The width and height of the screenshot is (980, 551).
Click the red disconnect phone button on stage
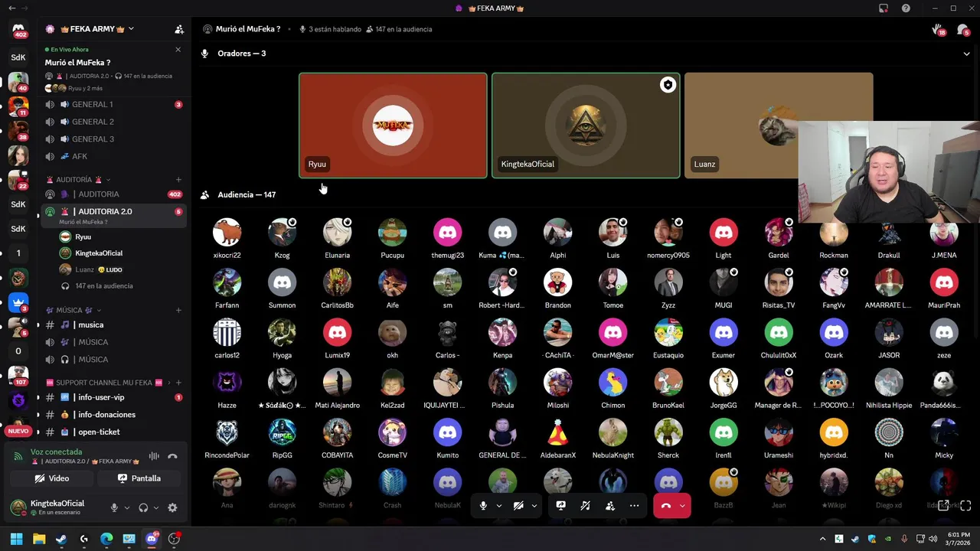[x=665, y=506]
